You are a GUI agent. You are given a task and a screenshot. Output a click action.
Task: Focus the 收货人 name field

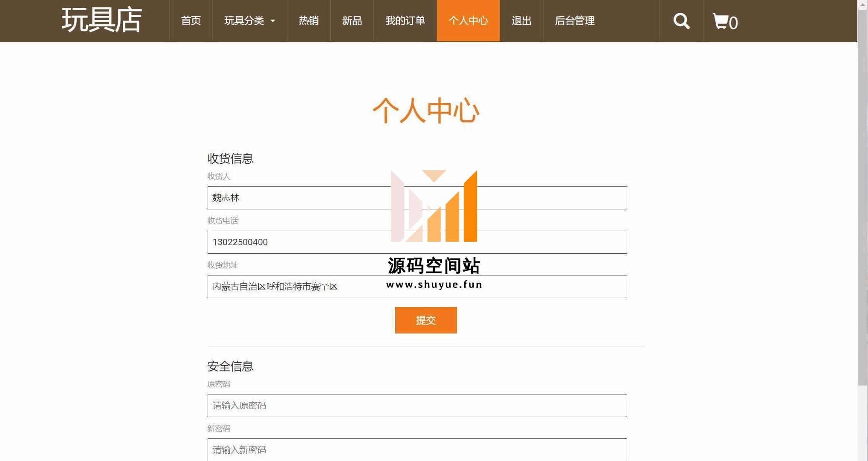[x=417, y=198]
